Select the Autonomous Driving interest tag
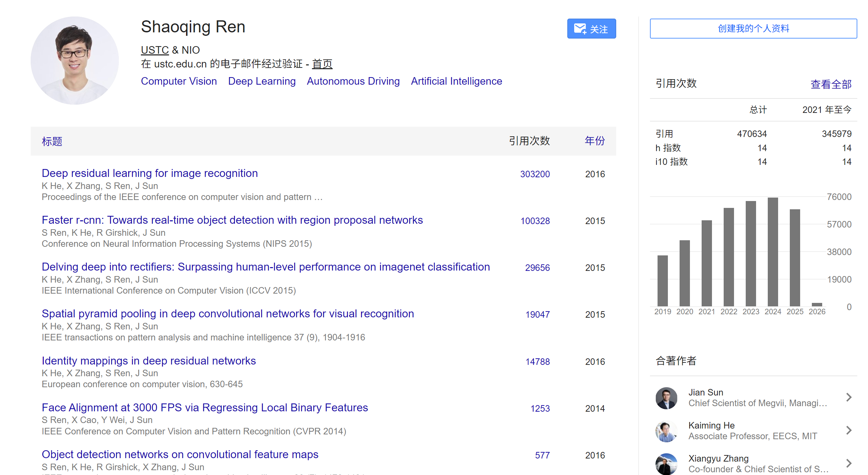The height and width of the screenshot is (475, 868). tap(353, 81)
